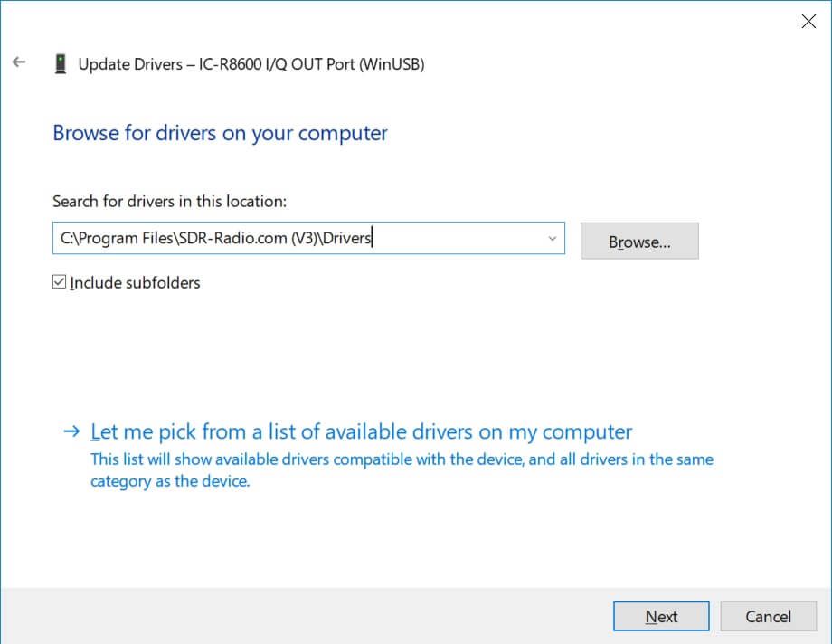Cancel the driver update wizard

coord(768,616)
